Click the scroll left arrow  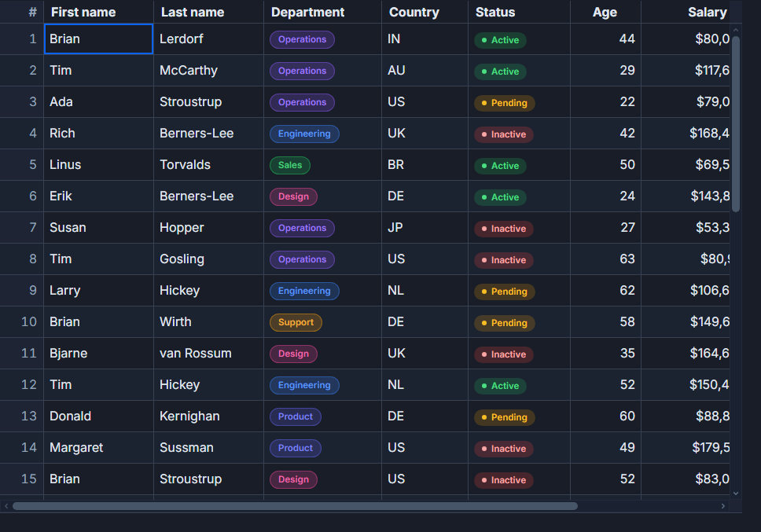(6, 506)
